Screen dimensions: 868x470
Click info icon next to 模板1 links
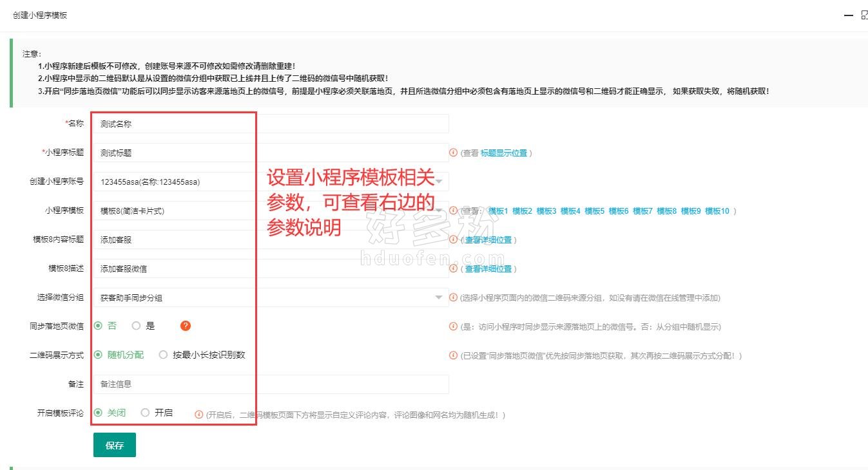[453, 211]
